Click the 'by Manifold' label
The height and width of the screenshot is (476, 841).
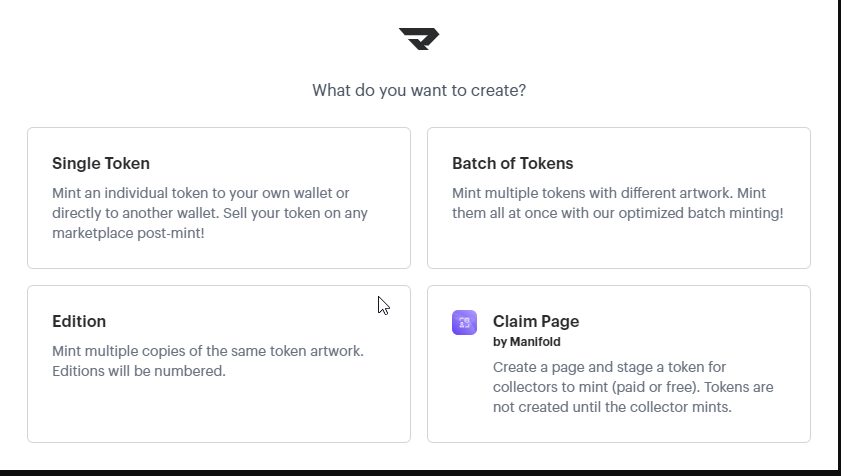coord(527,342)
